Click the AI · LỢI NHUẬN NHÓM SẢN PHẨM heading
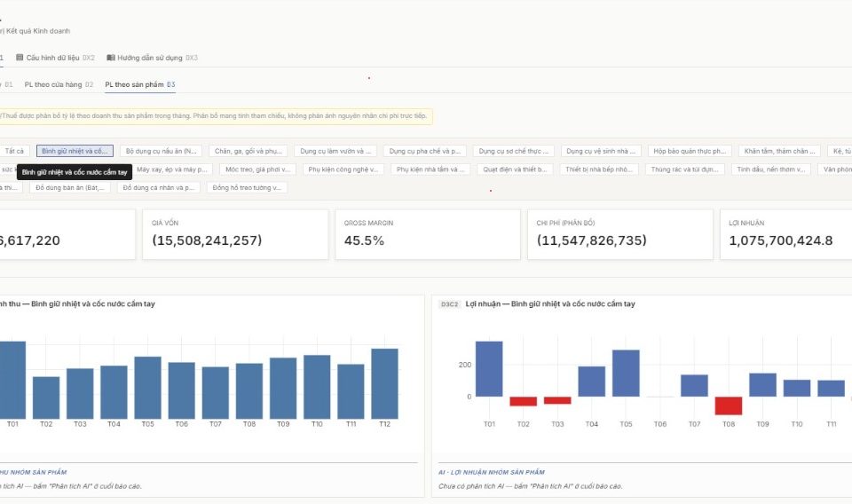 coord(492,472)
